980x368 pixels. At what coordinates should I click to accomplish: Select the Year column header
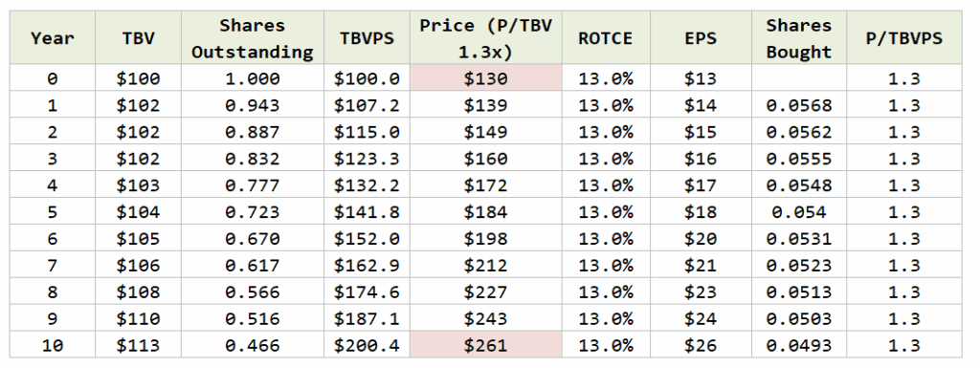click(x=53, y=37)
